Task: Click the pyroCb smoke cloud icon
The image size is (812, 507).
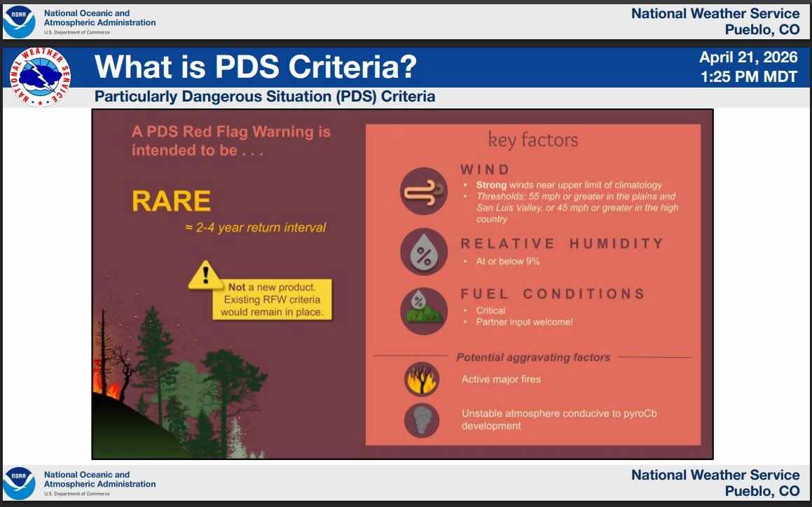Action: pos(422,420)
